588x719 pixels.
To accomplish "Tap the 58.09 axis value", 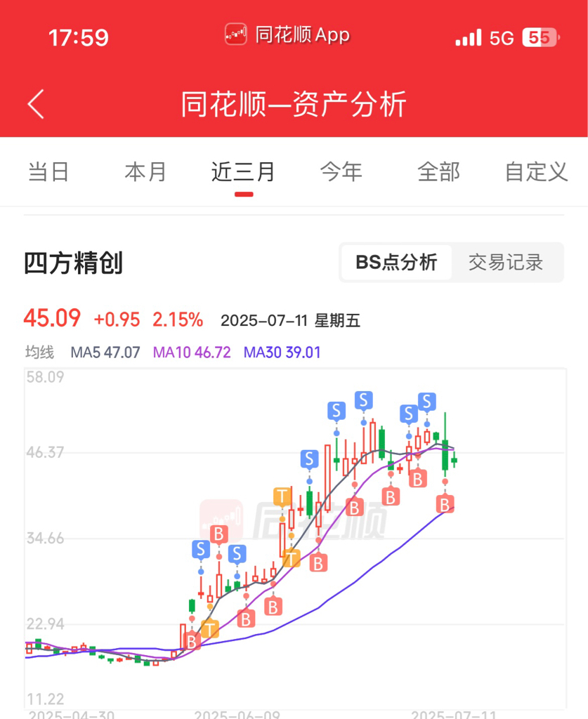I will click(45, 377).
